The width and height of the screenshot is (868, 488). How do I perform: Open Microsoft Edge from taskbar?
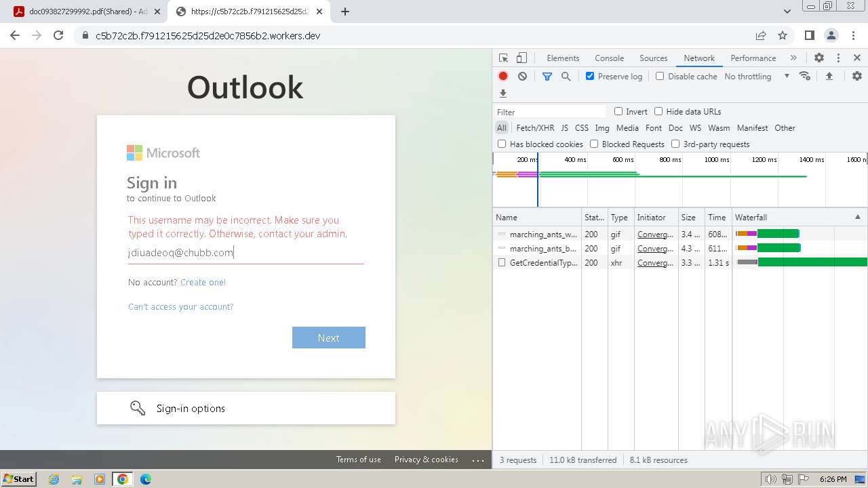tap(146, 479)
